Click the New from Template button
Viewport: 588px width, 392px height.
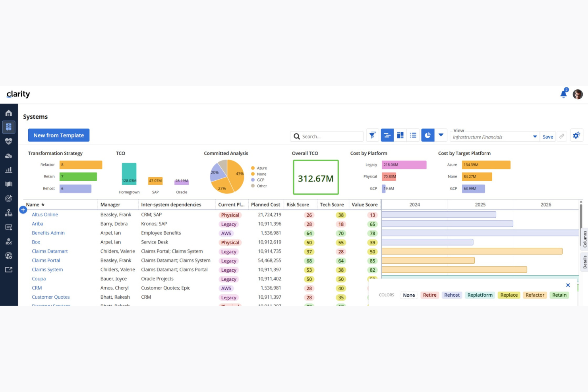click(58, 135)
